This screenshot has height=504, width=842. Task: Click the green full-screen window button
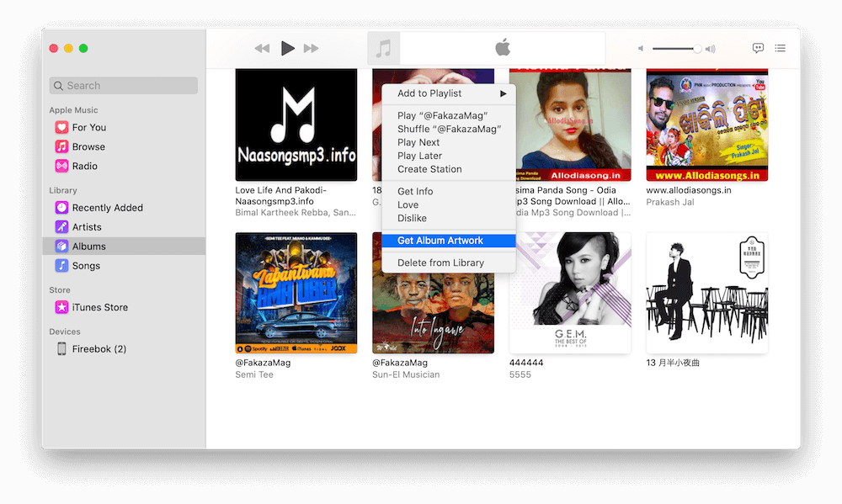click(83, 48)
